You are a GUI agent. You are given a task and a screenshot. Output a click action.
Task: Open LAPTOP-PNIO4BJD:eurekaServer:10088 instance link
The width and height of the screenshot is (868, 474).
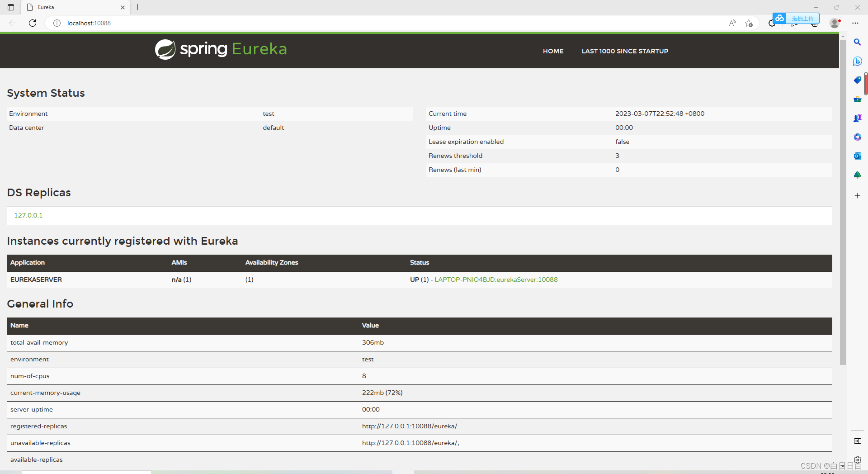tap(496, 280)
